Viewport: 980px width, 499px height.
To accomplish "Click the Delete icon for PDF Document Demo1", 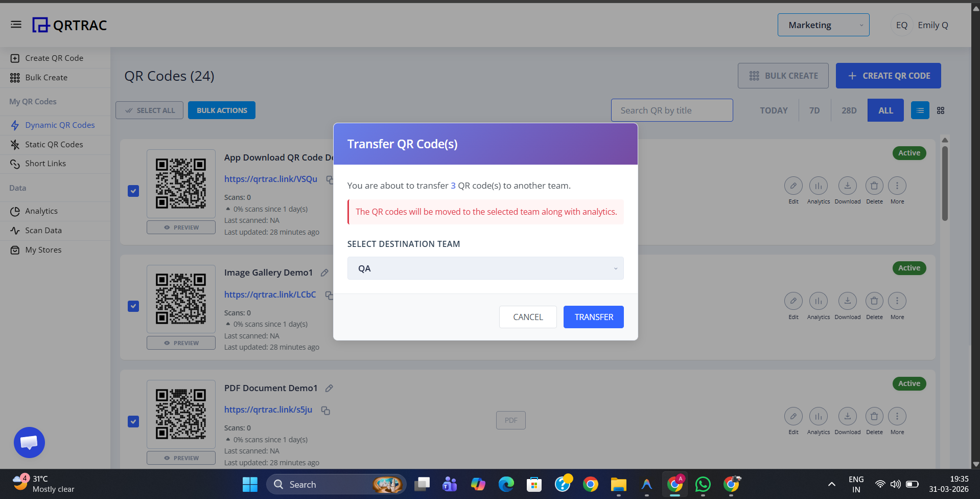I will (874, 416).
